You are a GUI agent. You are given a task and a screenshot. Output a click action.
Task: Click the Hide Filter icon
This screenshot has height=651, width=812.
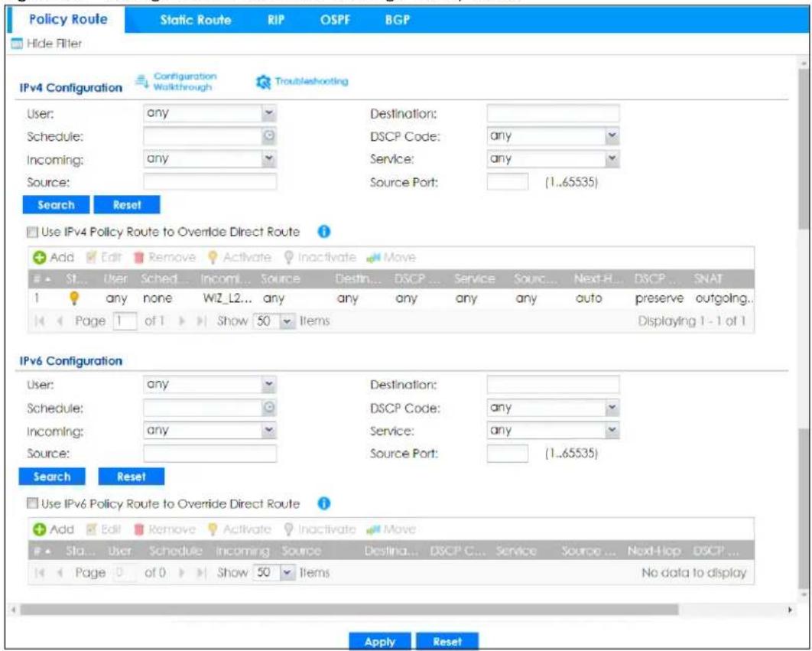pyautogui.click(x=17, y=44)
